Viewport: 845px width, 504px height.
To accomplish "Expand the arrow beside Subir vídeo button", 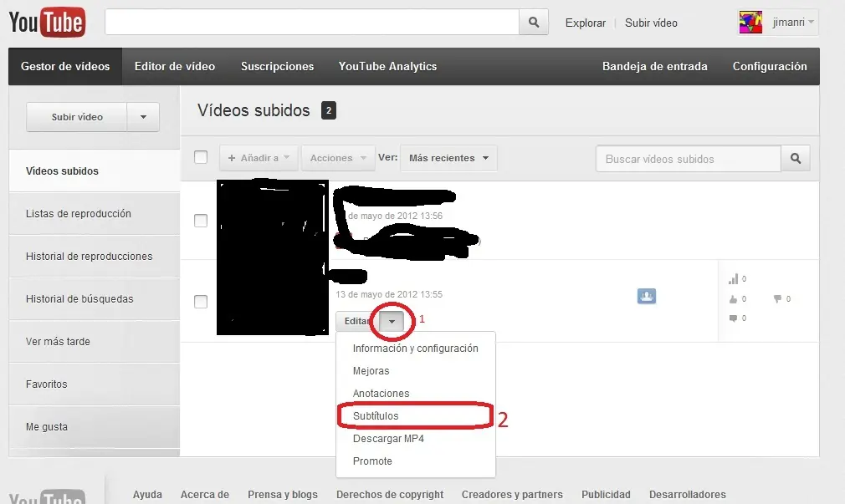I will pos(143,117).
